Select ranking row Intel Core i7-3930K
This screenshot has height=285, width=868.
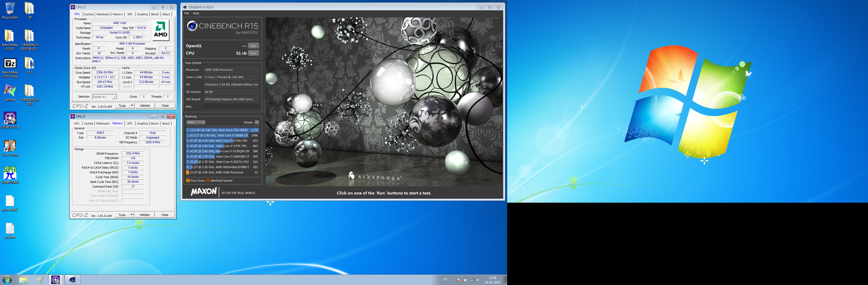tap(222, 135)
